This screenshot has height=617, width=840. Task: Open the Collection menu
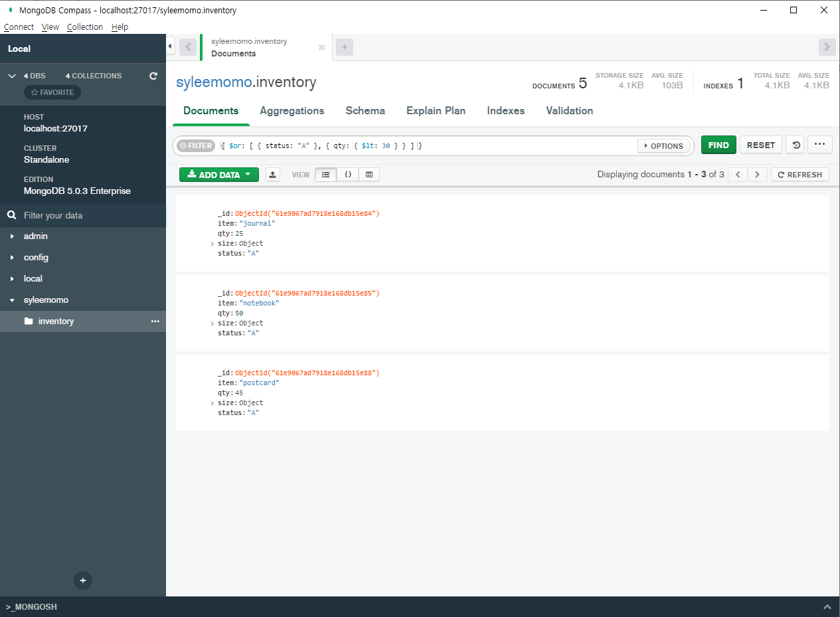(x=85, y=27)
